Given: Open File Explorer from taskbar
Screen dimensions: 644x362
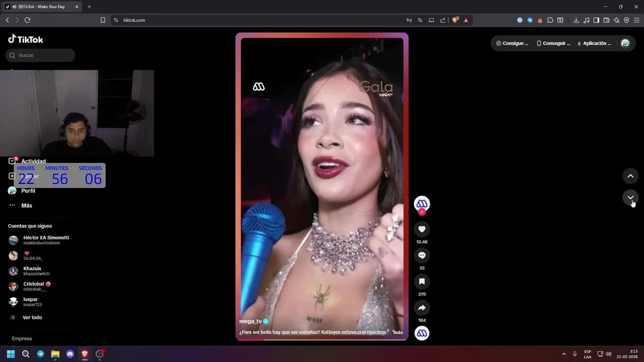Looking at the screenshot, I should (x=55, y=354).
